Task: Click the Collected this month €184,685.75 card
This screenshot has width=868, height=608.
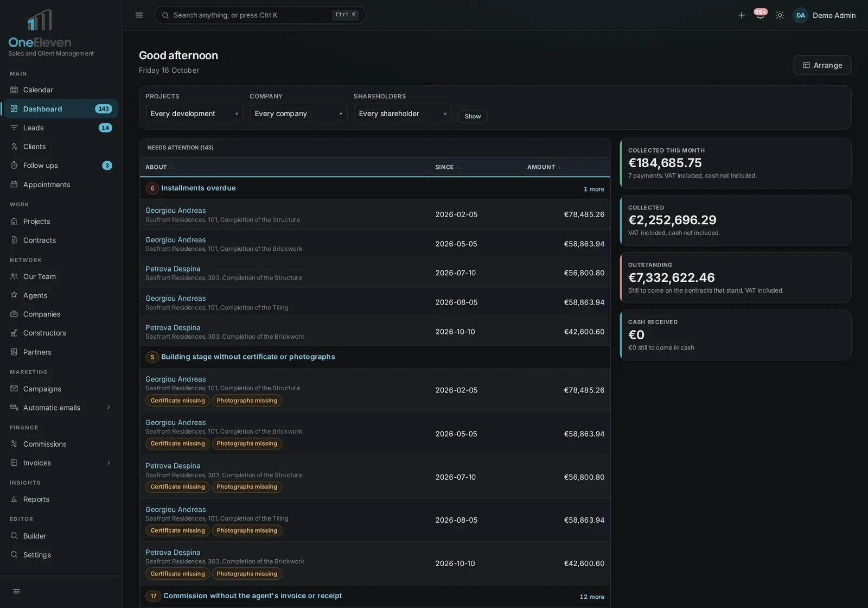Action: coord(736,163)
